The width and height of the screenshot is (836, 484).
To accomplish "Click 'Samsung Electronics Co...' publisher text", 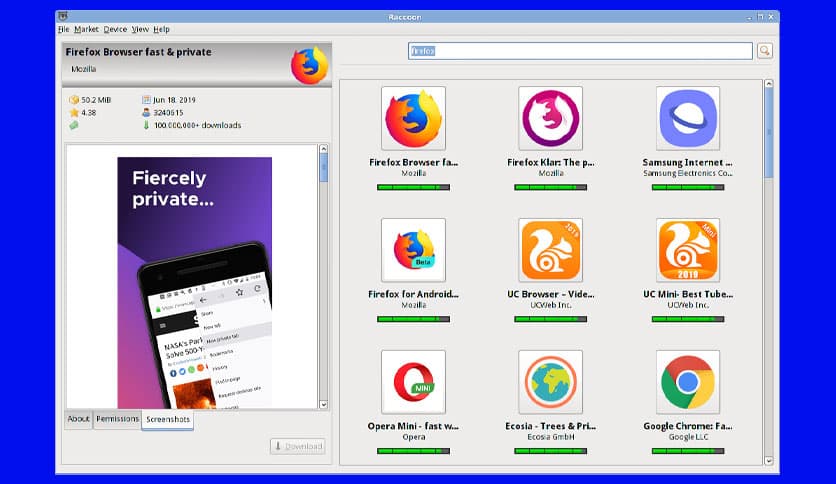I will [688, 173].
